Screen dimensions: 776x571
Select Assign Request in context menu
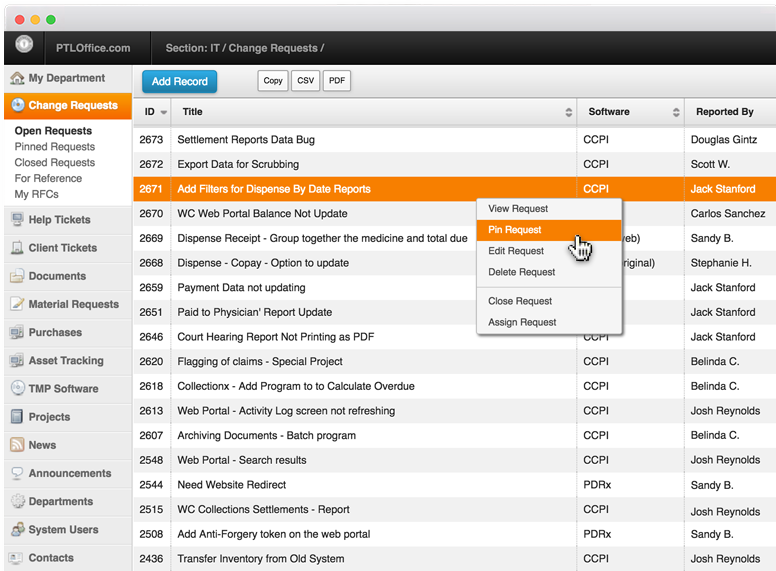pyautogui.click(x=549, y=322)
